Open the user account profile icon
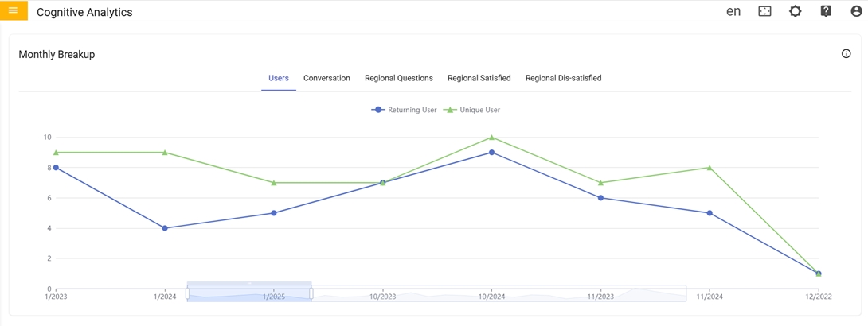The image size is (868, 326). tap(856, 11)
